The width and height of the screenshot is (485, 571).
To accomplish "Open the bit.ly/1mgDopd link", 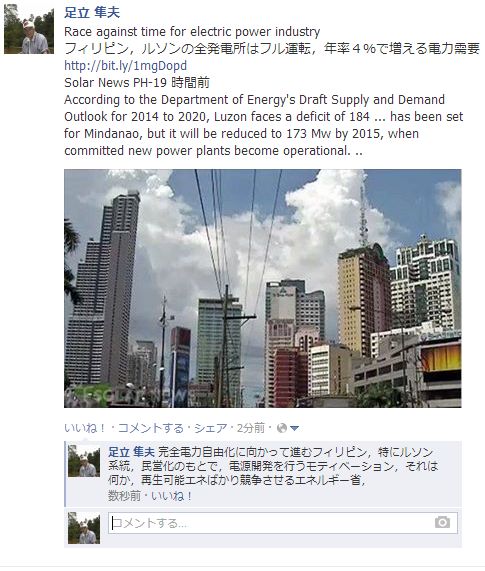I will [x=126, y=66].
